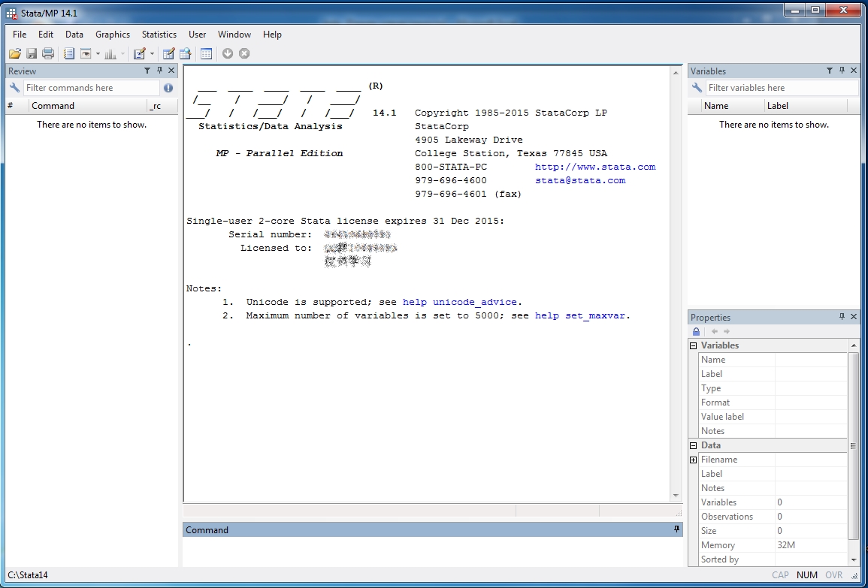Viewport: 868px width, 588px height.
Task: Click the Label column header in Variables panel
Action: click(x=806, y=106)
